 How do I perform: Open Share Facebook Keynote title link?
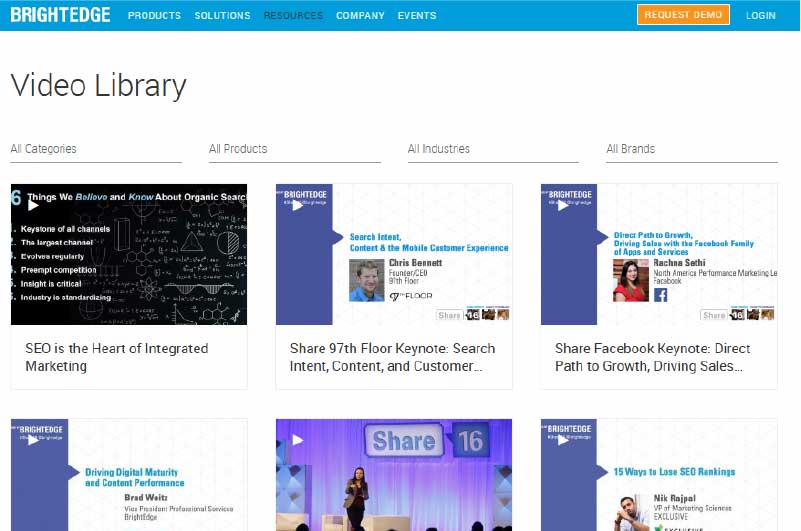tap(652, 357)
